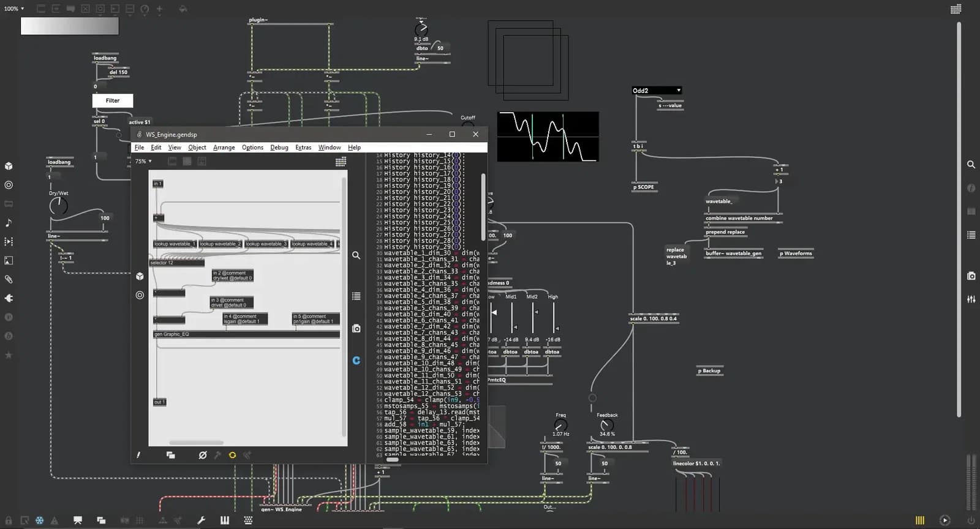Toggle the main patcher grid icon top right

(x=956, y=9)
